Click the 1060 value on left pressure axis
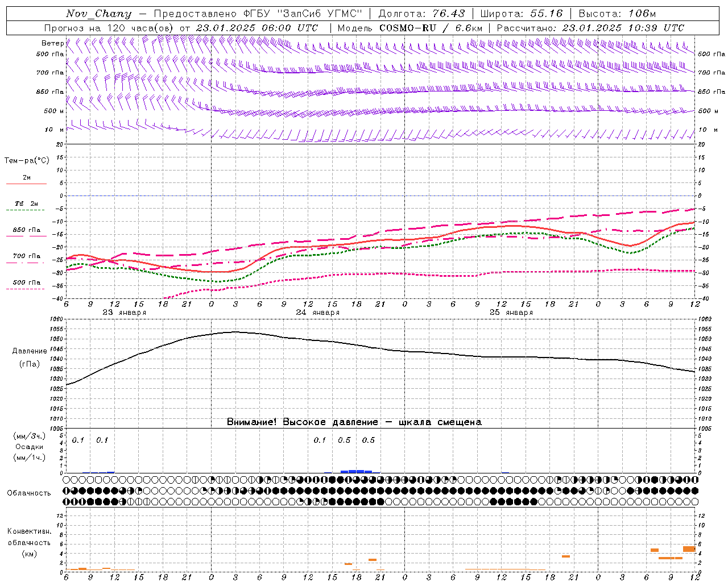This screenshot has width=728, height=582. coord(57,319)
